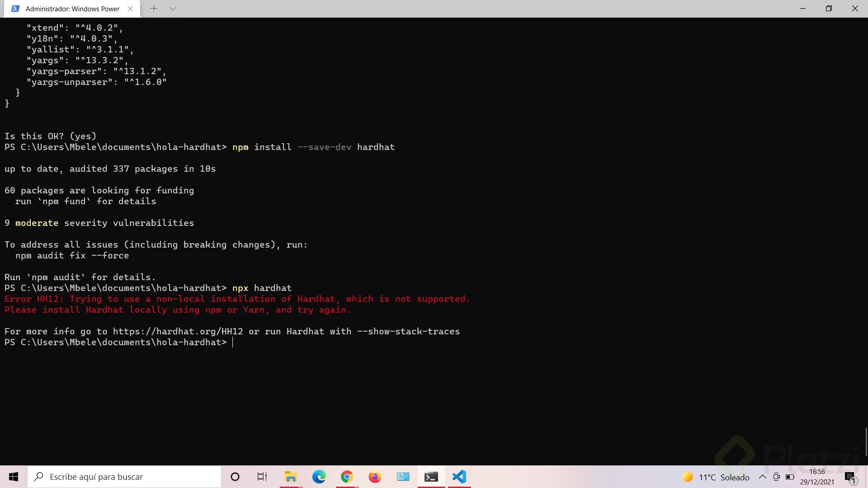This screenshot has height=488, width=868.
Task: Open the clock and date flyout
Action: [x=817, y=477]
